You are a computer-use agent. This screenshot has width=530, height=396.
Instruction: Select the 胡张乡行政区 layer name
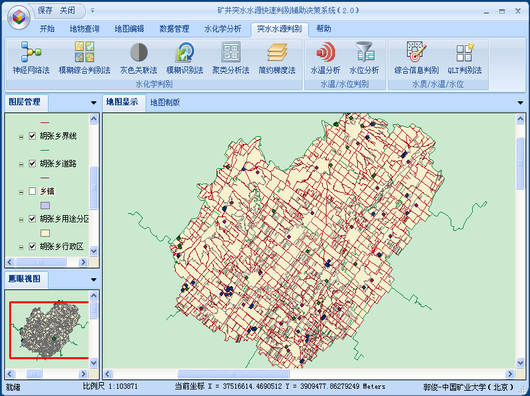click(62, 247)
